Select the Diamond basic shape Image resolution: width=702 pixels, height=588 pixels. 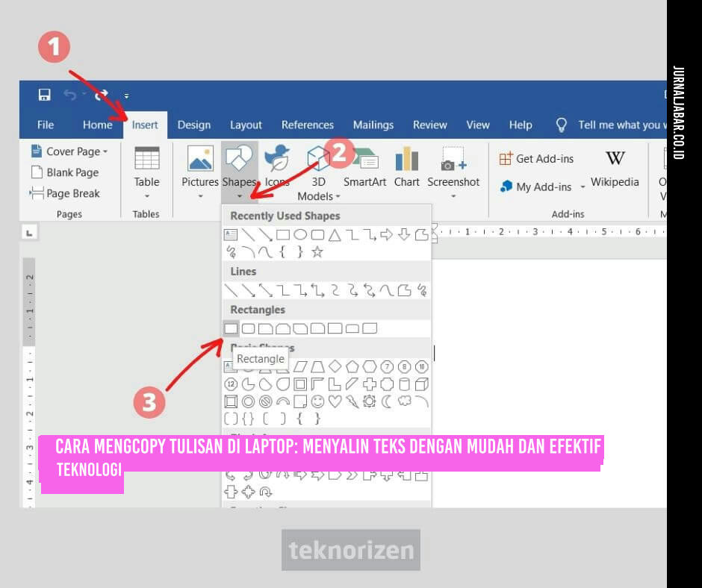335,367
